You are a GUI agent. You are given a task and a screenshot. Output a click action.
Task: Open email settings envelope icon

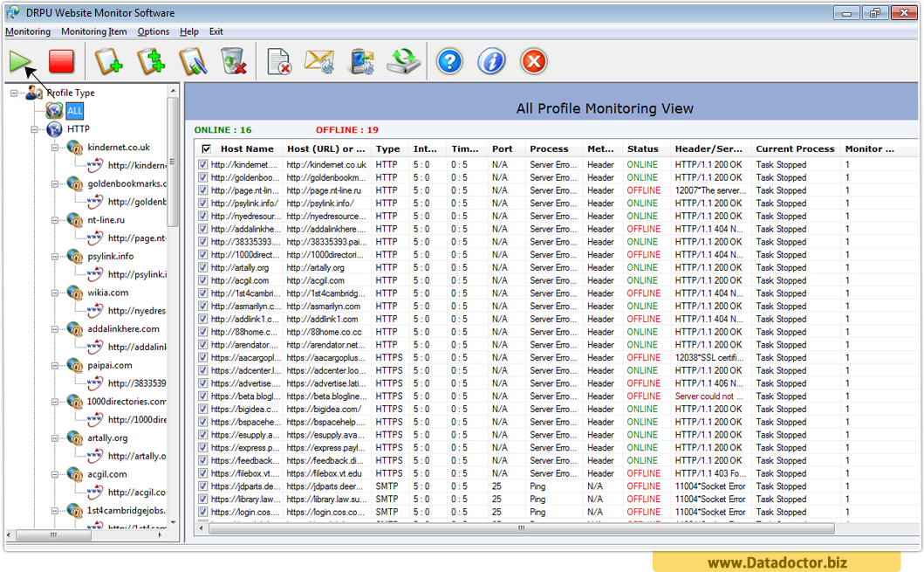[319, 61]
